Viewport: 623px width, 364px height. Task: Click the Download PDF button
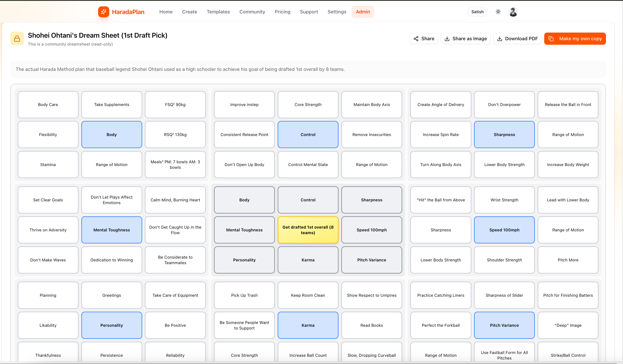pyautogui.click(x=517, y=39)
